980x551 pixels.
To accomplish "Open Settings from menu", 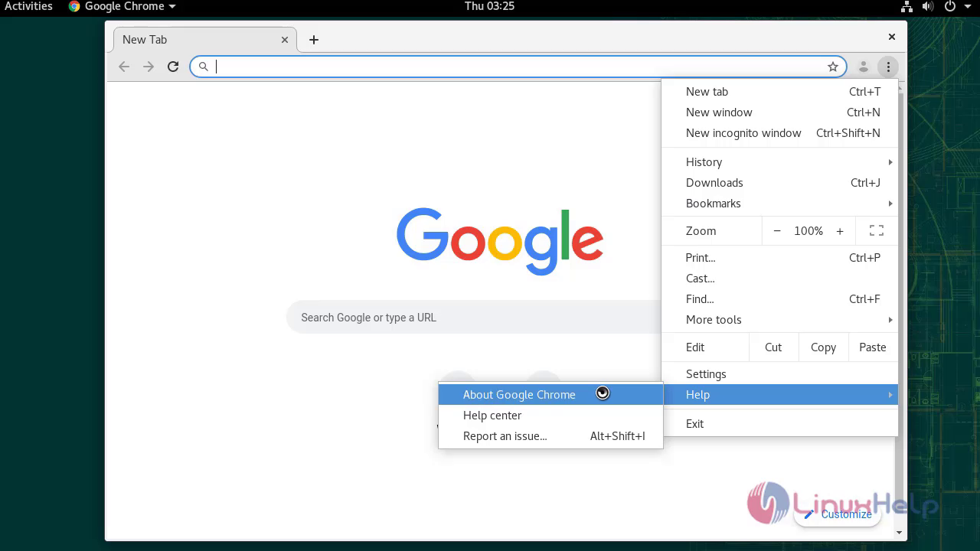I will 779,374.
